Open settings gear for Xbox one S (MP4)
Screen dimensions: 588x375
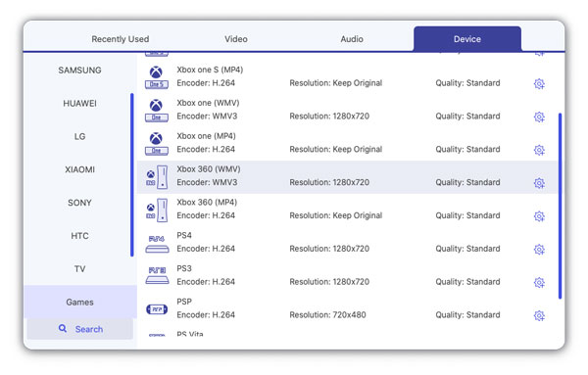(539, 83)
